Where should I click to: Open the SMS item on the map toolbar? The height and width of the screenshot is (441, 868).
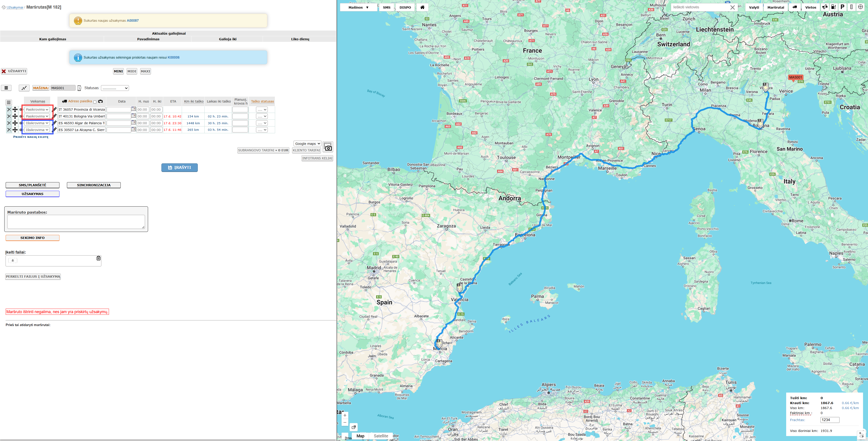(387, 7)
